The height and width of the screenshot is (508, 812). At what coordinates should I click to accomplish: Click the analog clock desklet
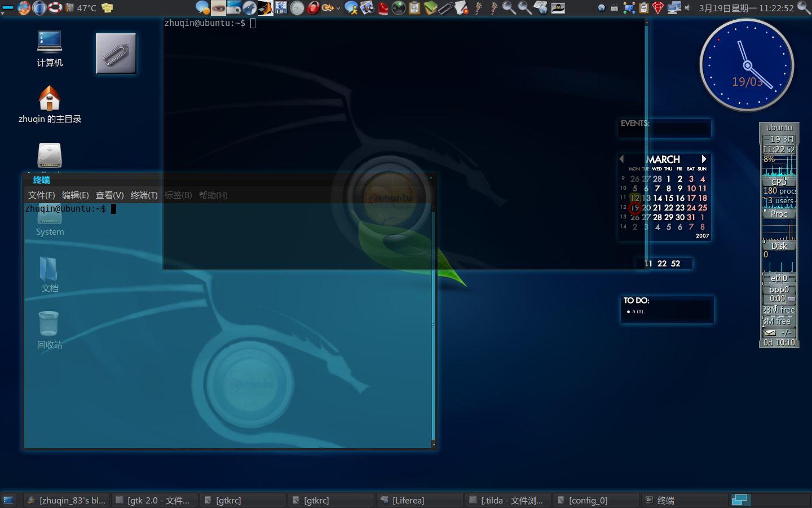[747, 65]
